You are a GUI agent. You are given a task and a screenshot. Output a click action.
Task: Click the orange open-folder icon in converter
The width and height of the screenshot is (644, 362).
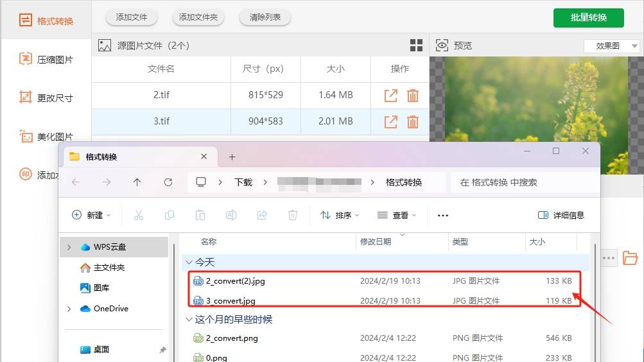pyautogui.click(x=630, y=258)
